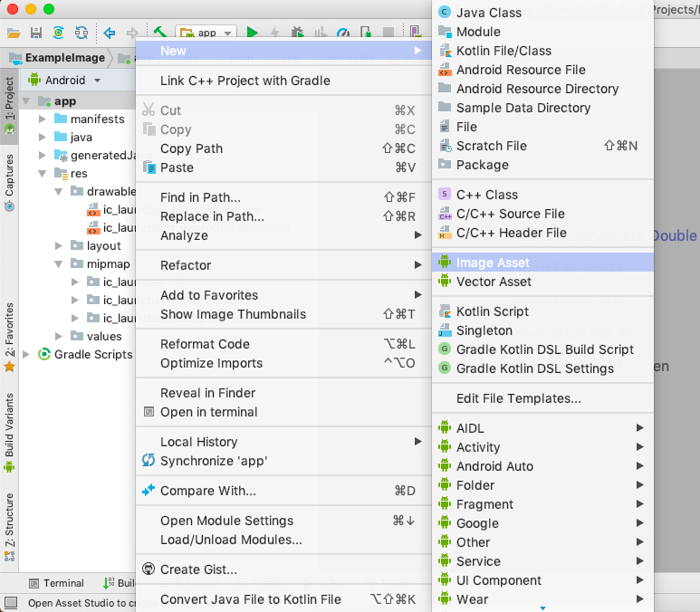The height and width of the screenshot is (612, 700).
Task: Select Java Class from New submenu
Action: [x=542, y=13]
